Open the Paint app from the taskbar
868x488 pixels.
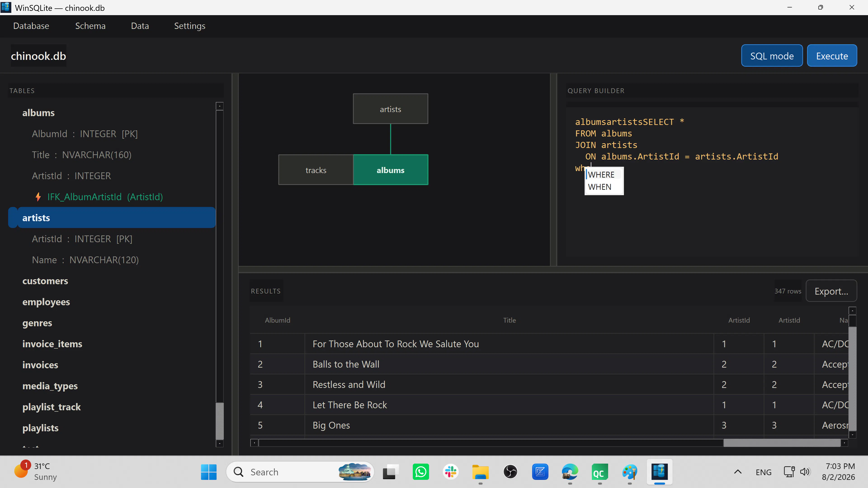click(x=630, y=472)
